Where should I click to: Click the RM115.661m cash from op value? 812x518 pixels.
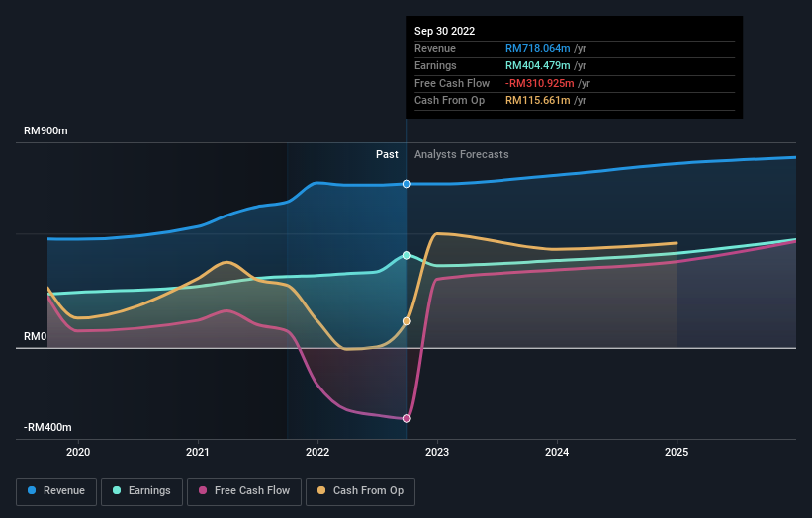point(537,101)
